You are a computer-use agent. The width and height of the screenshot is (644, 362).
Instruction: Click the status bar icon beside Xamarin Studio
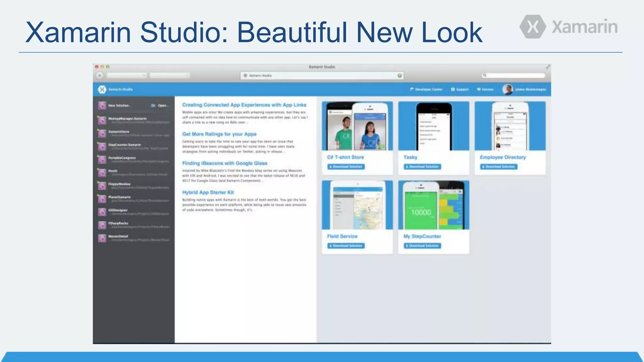click(246, 75)
